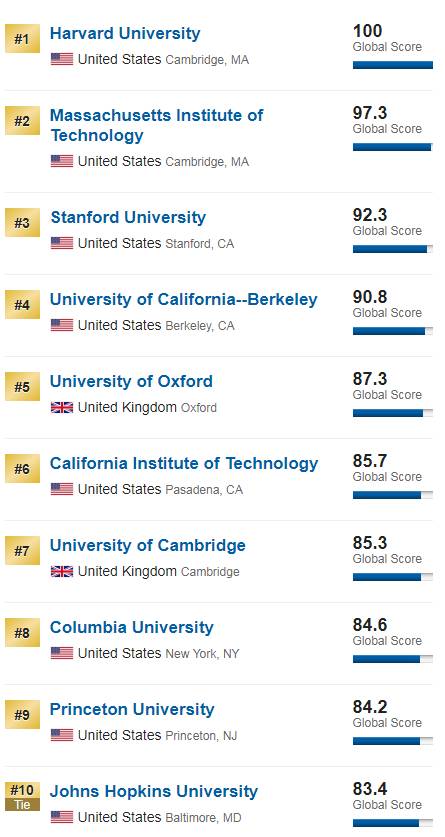Open the Harvard University link
The image size is (445, 837).
[x=125, y=33]
